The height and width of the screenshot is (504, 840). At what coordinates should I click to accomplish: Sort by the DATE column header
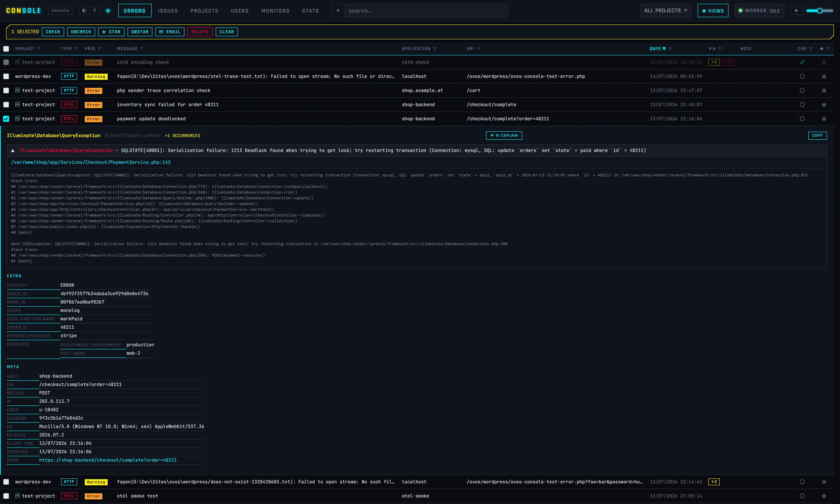tap(658, 49)
